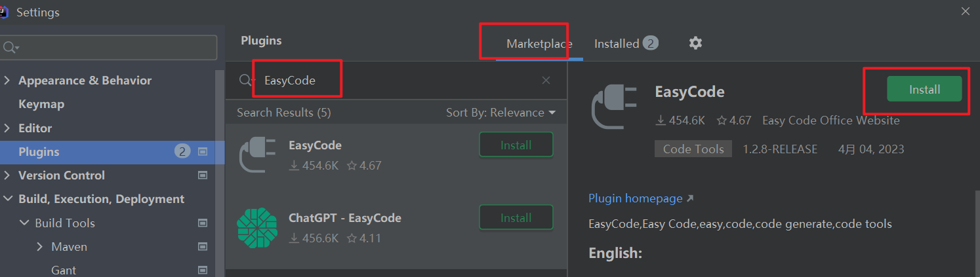The image size is (980, 277).
Task: Click the English: heading in description
Action: coord(615,253)
